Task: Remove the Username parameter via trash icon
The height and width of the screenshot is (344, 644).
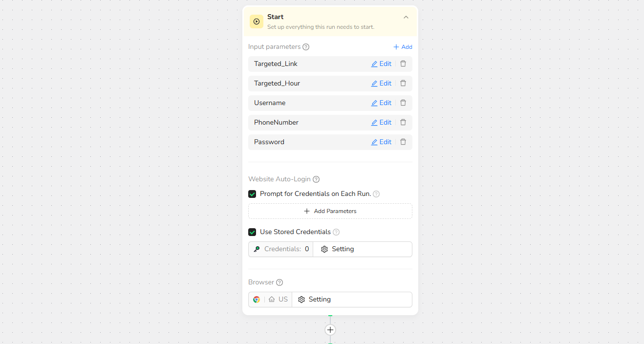Action: (x=403, y=103)
